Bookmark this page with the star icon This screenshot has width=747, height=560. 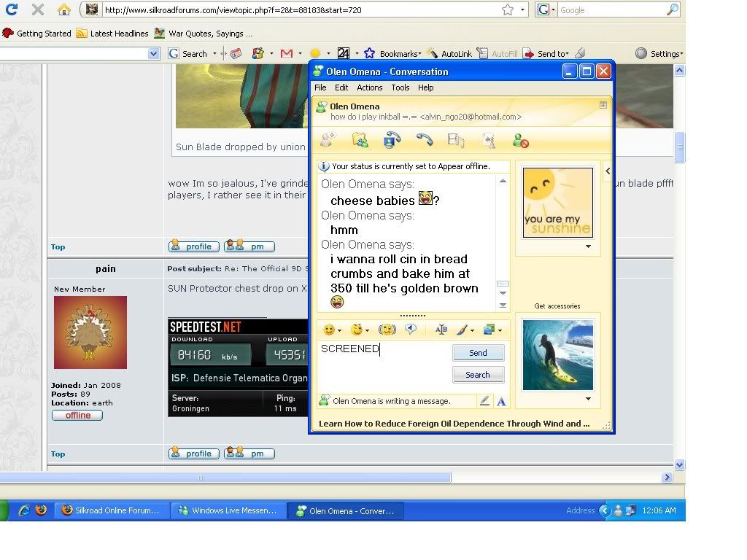[x=508, y=10]
